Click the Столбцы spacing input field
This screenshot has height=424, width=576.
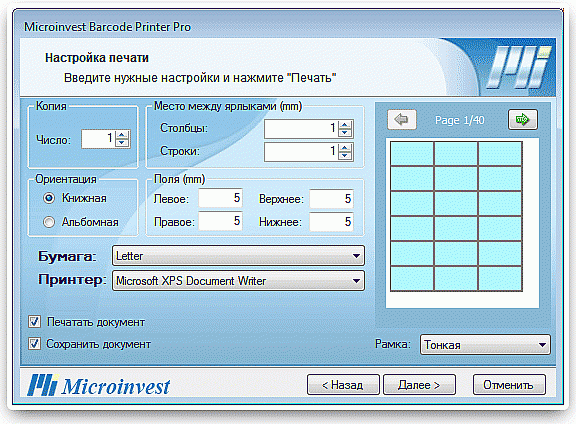(301, 129)
